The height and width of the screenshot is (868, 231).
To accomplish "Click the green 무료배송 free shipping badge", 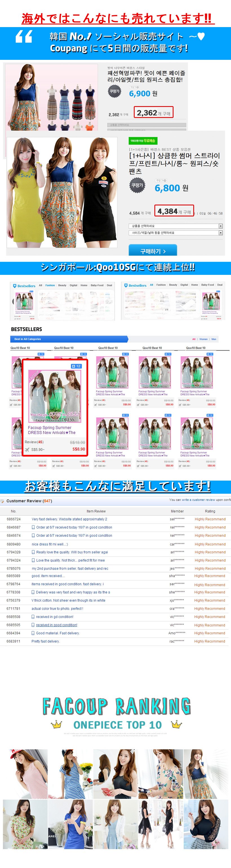I will [x=143, y=141].
